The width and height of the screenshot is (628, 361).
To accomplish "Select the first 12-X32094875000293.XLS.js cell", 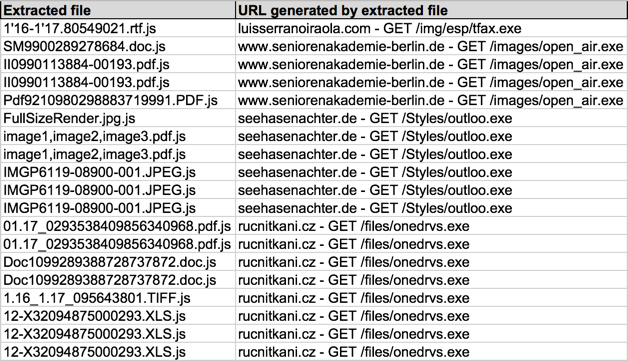I will pyautogui.click(x=118, y=316).
